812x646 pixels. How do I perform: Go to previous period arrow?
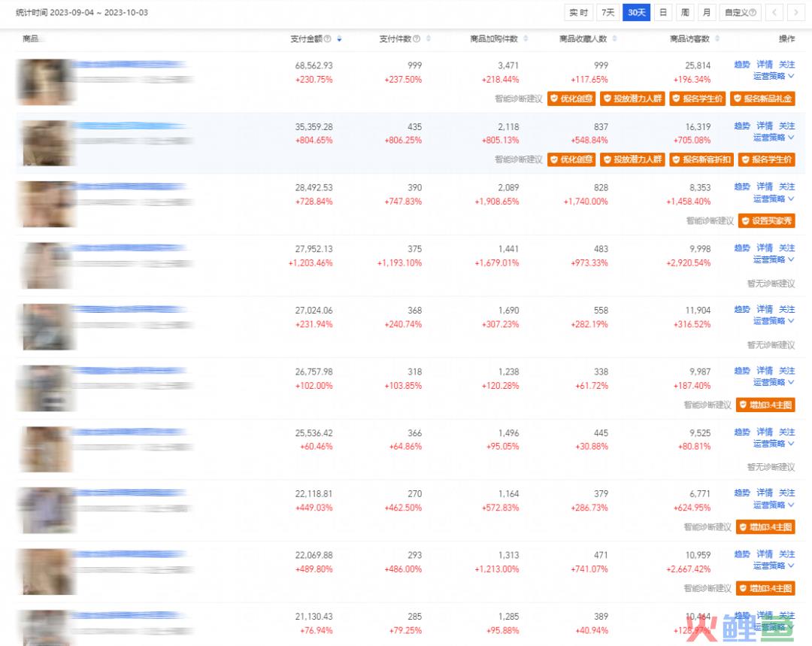pos(774,13)
